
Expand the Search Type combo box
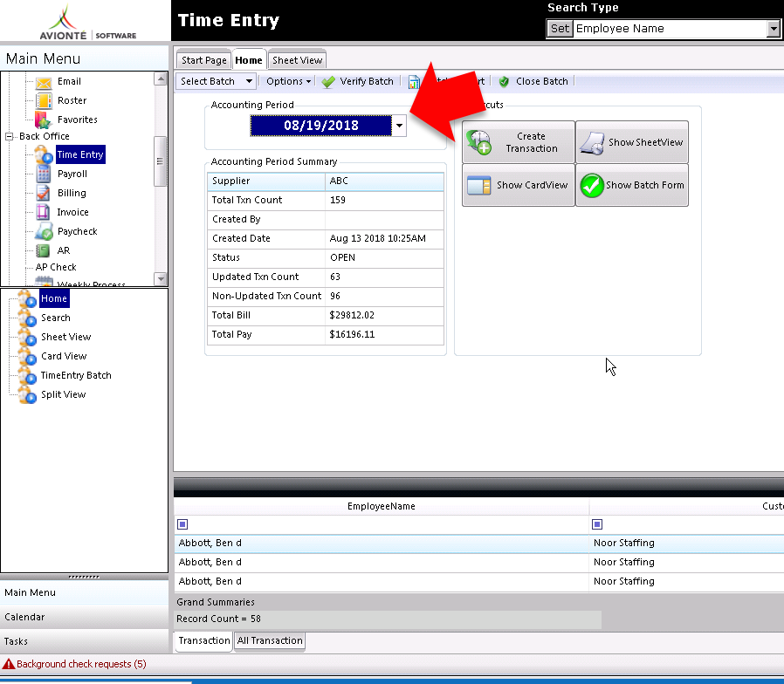tap(773, 29)
